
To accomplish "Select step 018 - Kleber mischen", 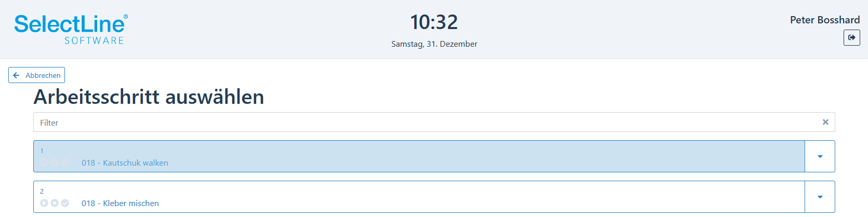I will [x=419, y=197].
